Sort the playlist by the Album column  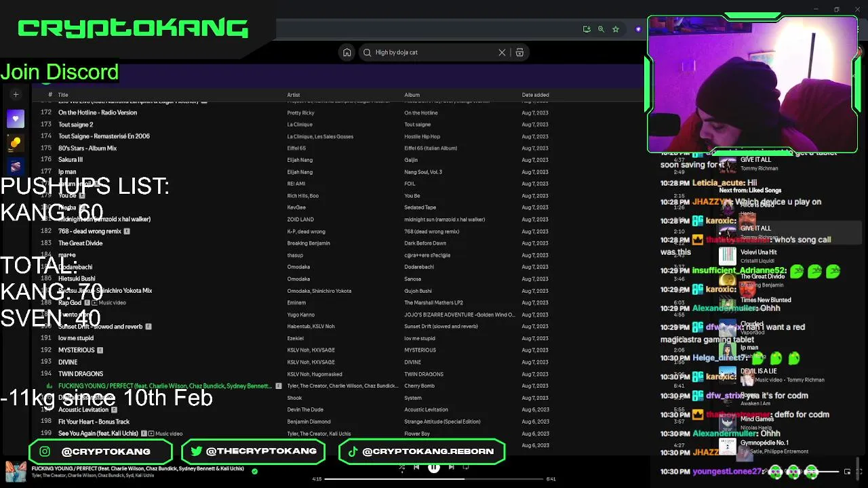tap(412, 95)
